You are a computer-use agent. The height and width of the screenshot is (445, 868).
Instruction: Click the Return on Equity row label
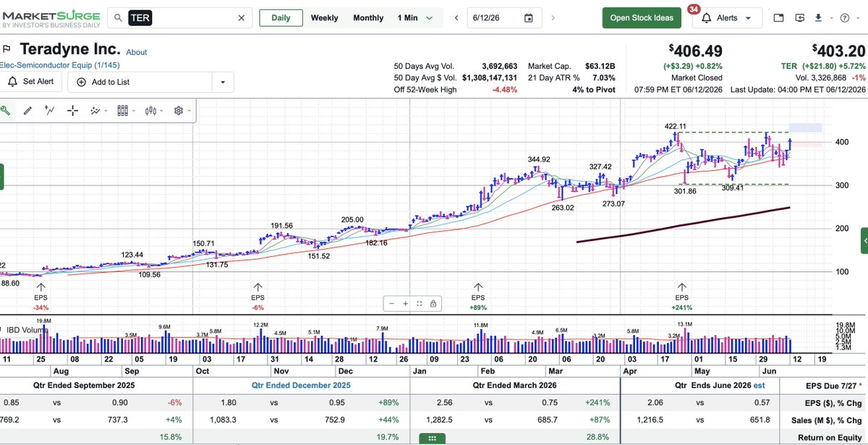(828, 437)
